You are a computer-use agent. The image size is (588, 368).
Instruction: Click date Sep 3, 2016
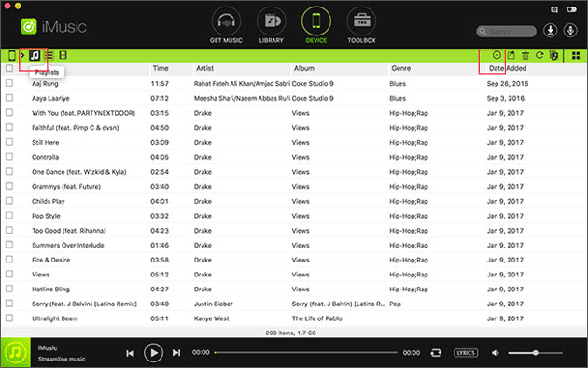click(x=506, y=98)
